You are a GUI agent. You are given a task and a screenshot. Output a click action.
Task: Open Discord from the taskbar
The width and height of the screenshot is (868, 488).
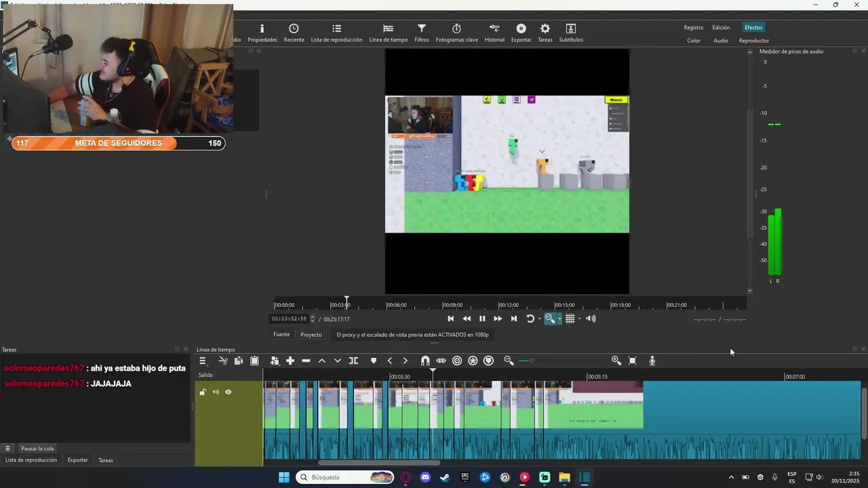tap(425, 477)
